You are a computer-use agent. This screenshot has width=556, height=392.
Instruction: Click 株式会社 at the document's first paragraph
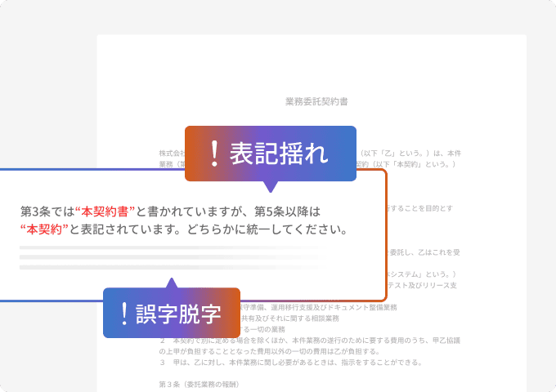[173, 153]
